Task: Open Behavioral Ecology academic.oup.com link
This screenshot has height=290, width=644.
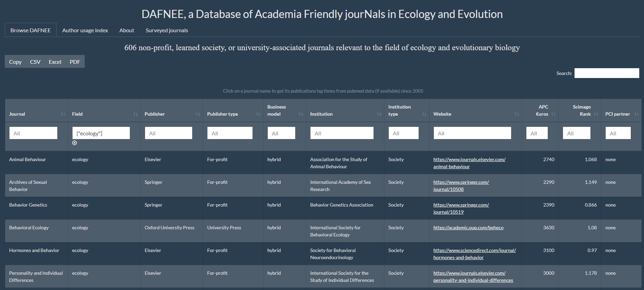Action: coord(468,228)
